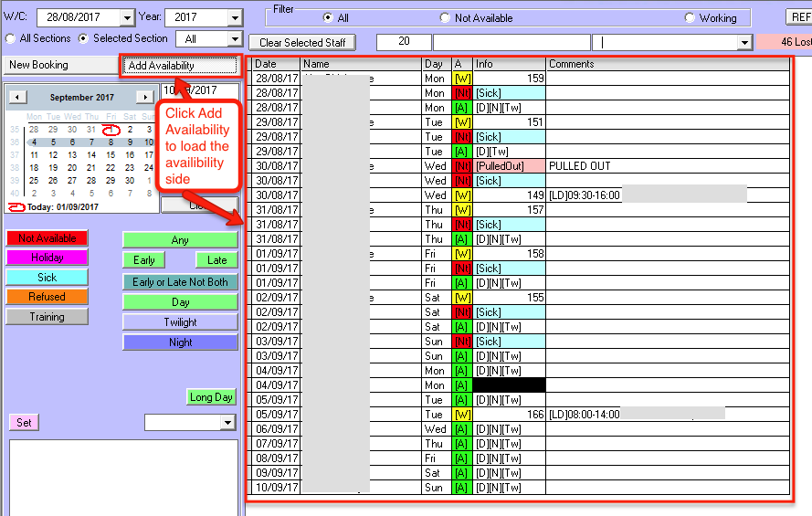This screenshot has height=516, width=812.
Task: Click the field containing 20
Action: pos(403,43)
